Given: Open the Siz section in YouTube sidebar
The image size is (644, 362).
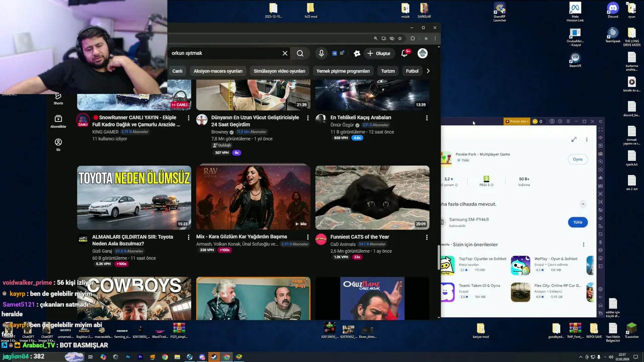Looking at the screenshot, I should 58,145.
